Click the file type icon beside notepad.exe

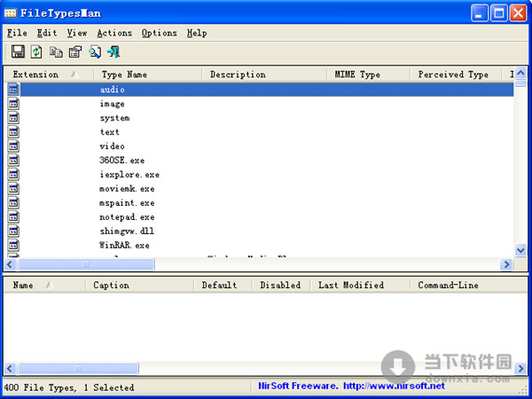[13, 217]
